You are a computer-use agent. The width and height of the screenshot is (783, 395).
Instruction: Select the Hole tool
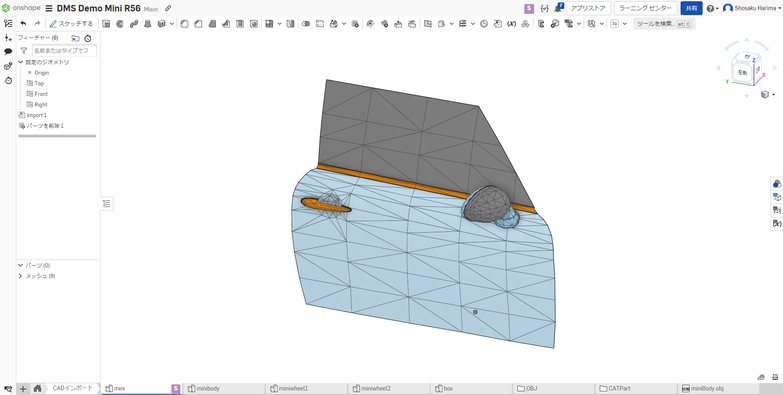point(254,23)
